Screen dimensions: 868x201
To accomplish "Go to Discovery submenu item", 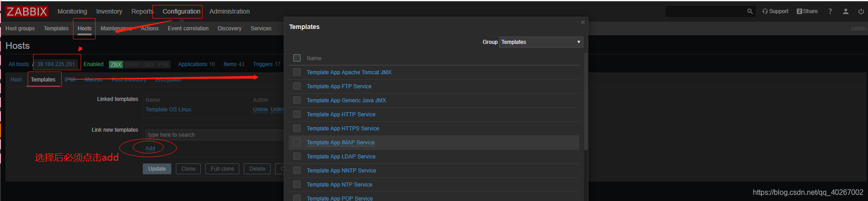I will pyautogui.click(x=229, y=29).
